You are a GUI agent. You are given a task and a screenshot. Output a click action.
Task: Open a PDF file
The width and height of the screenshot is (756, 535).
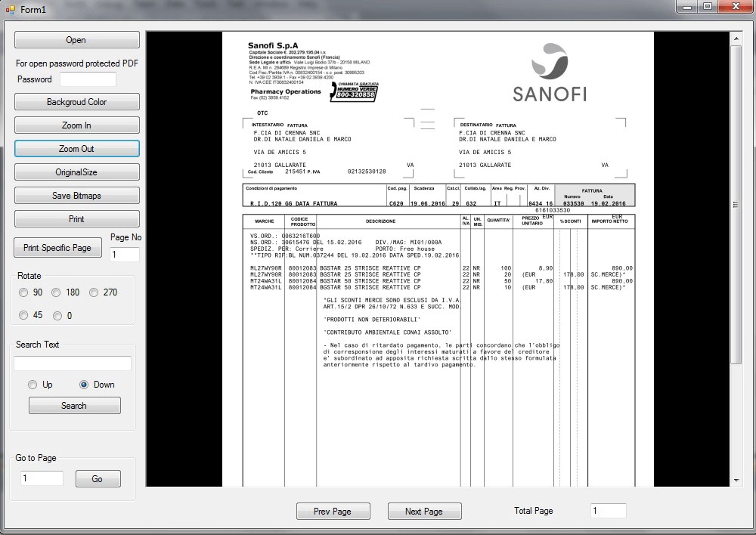tap(76, 39)
